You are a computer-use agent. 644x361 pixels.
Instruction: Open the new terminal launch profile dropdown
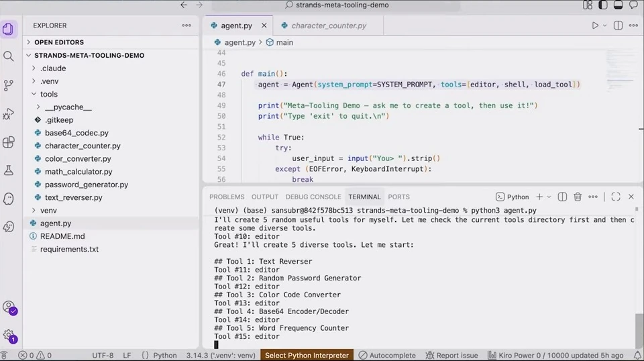tap(549, 197)
